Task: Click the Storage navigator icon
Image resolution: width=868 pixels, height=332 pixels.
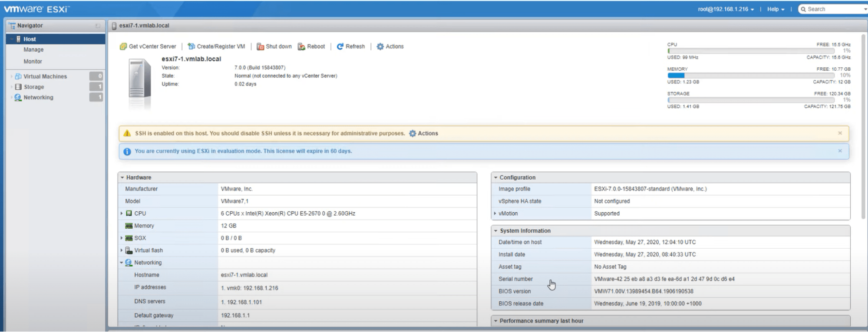Action: click(x=18, y=87)
